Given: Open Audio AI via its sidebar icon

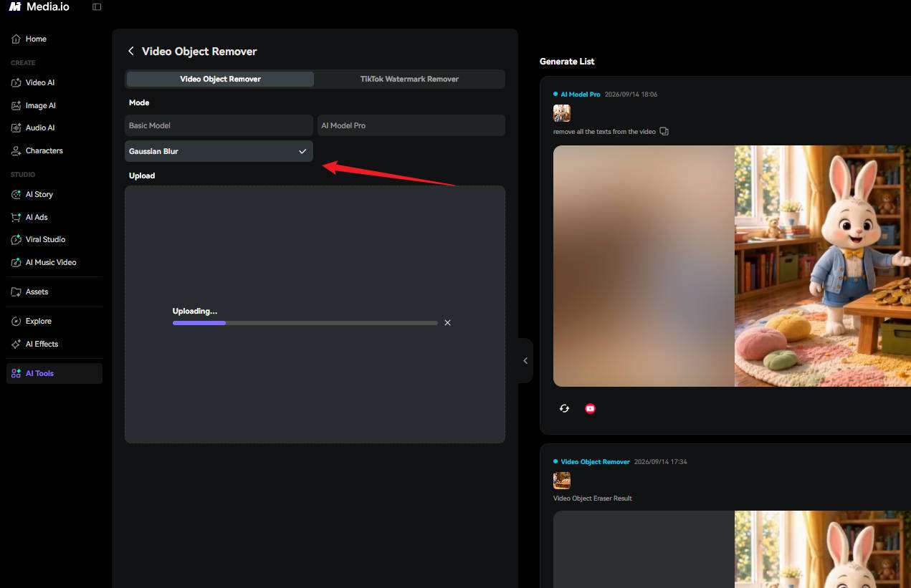Looking at the screenshot, I should [x=16, y=127].
